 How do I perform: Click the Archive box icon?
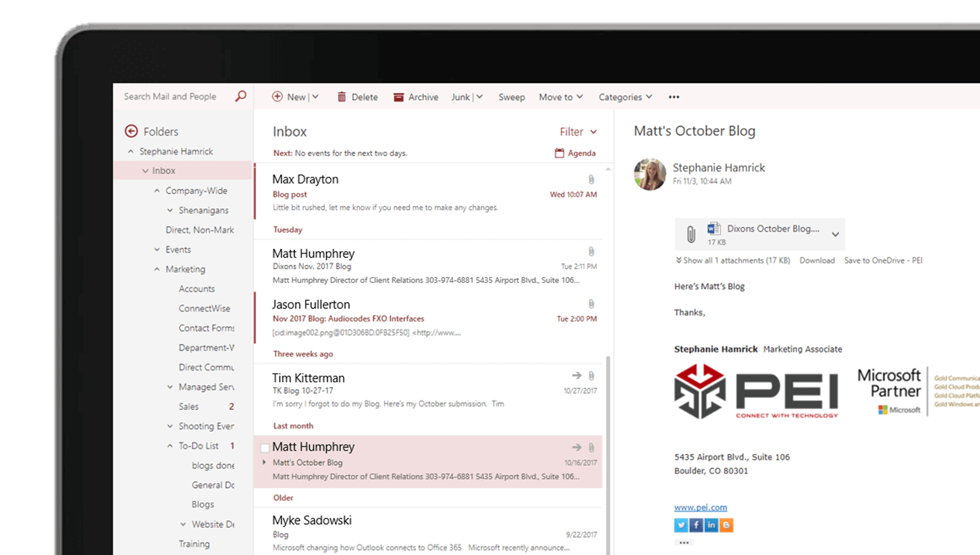[x=399, y=97]
